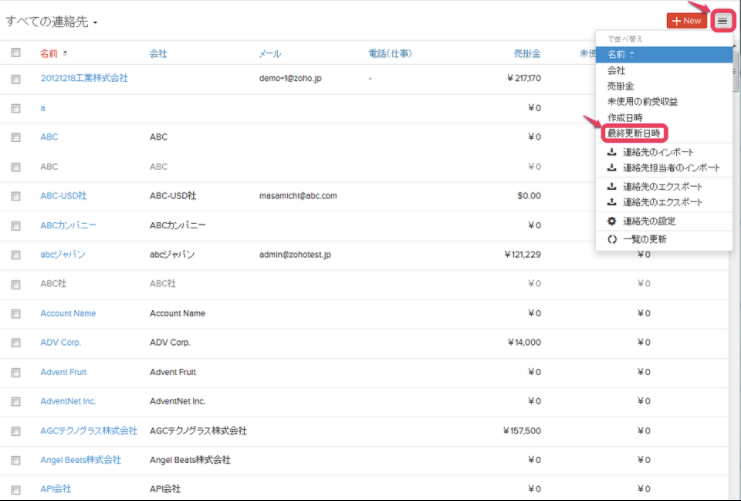This screenshot has height=501, width=741.
Task: Sort by the メール column header
Action: pos(270,53)
